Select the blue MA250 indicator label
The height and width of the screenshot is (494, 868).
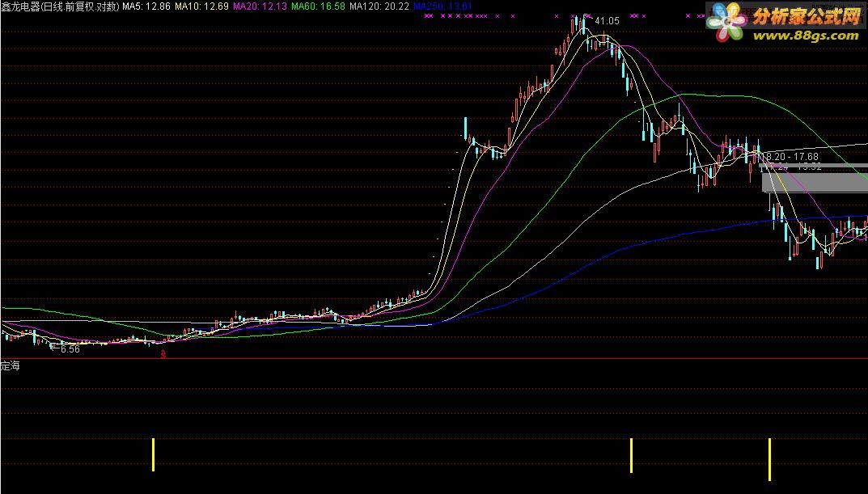coord(442,6)
